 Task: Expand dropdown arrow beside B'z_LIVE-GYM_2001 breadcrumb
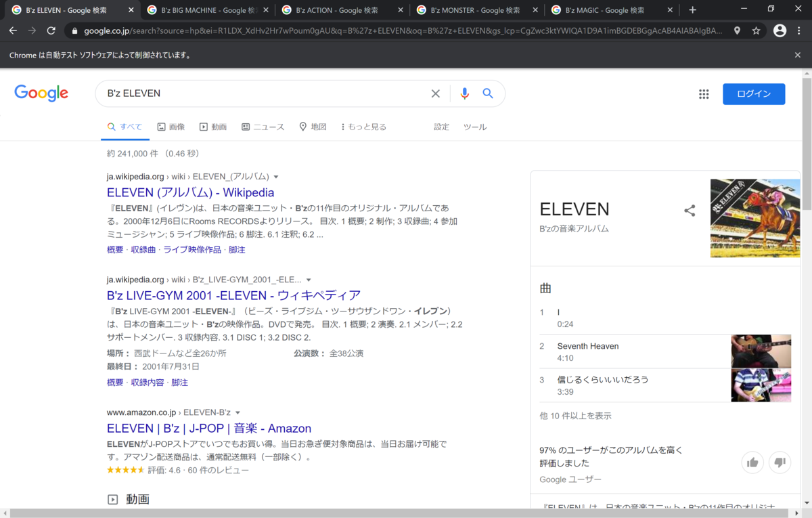[x=309, y=280]
